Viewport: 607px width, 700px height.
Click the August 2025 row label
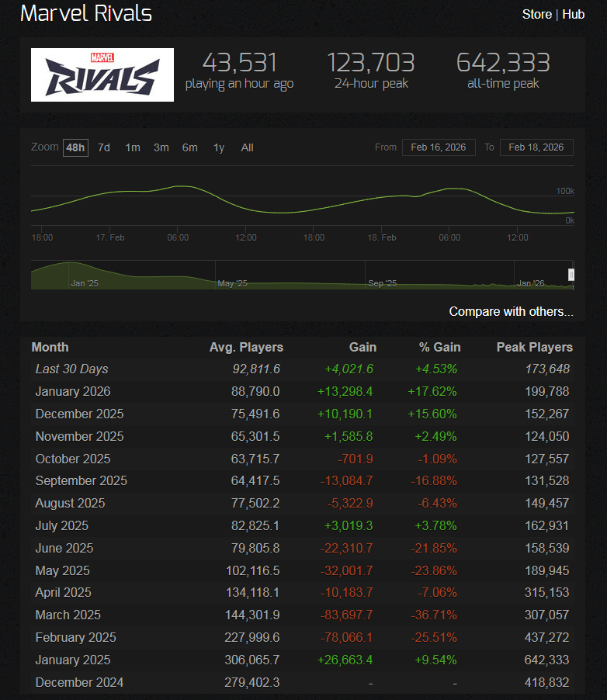pos(70,503)
